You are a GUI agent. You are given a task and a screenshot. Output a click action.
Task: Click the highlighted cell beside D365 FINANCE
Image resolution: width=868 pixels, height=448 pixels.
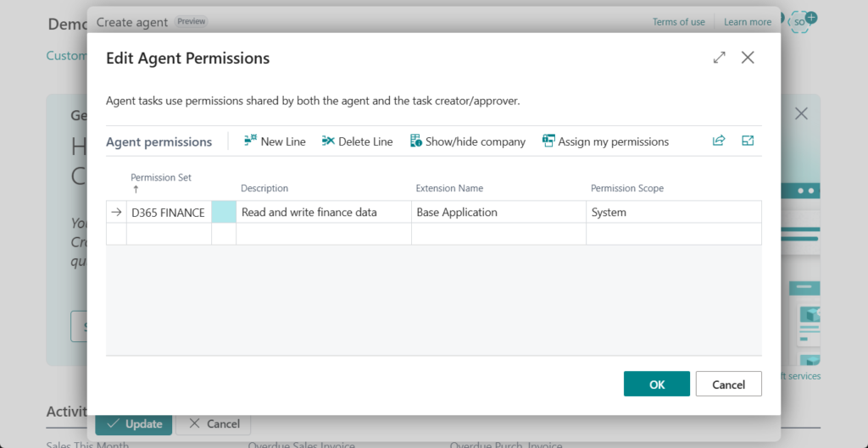pyautogui.click(x=224, y=213)
